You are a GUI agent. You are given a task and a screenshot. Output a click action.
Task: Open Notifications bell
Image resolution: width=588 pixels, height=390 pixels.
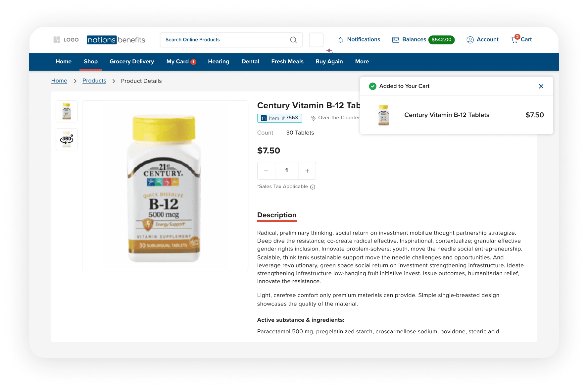341,40
